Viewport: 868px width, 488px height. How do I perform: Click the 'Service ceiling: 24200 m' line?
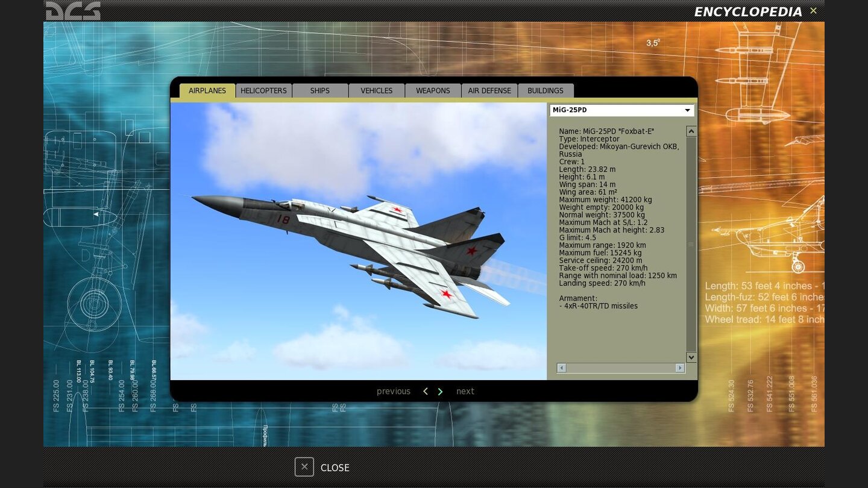[x=600, y=260]
